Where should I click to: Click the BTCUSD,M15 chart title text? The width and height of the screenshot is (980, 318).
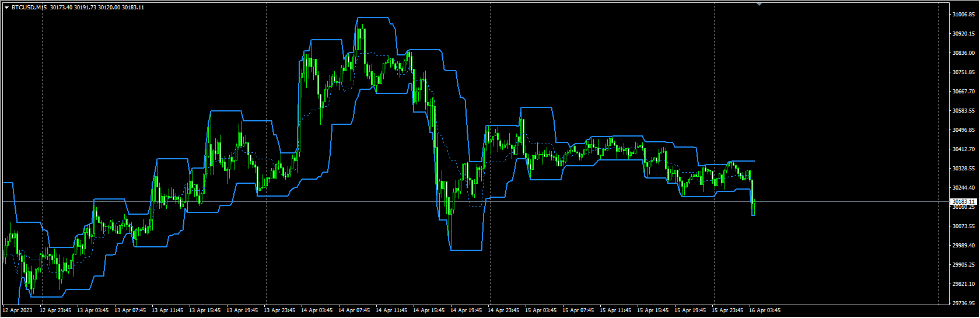(29, 8)
